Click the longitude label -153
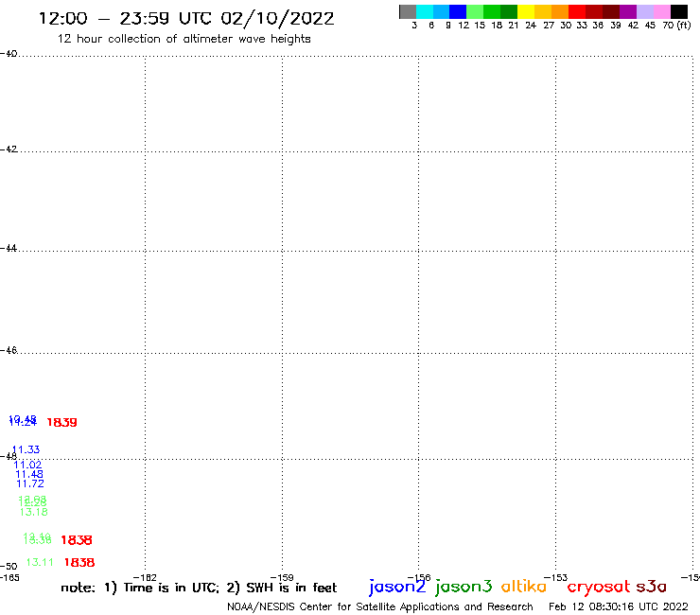Screen dimensions: 700x615 pos(556,577)
